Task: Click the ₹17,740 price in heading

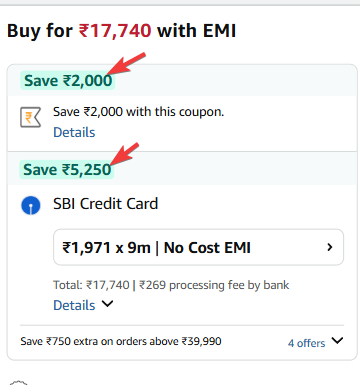Action: [115, 31]
